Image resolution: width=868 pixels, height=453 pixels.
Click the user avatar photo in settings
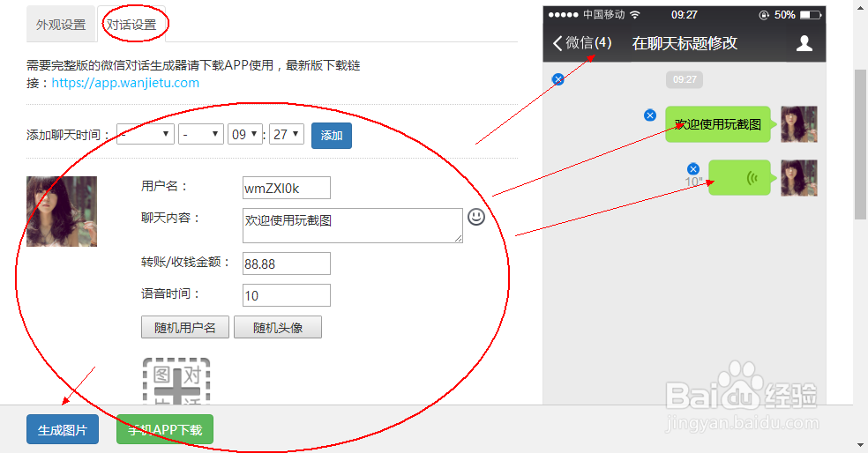coord(62,212)
